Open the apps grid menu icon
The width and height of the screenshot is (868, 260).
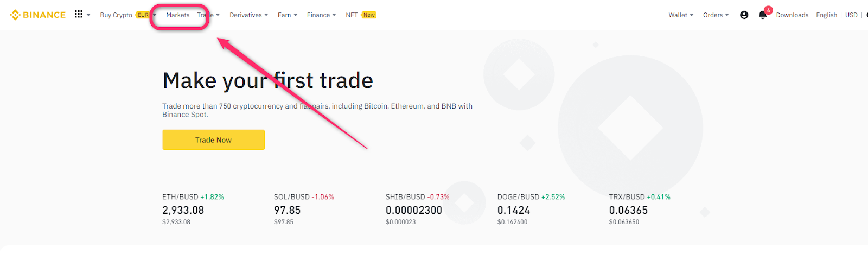point(79,14)
